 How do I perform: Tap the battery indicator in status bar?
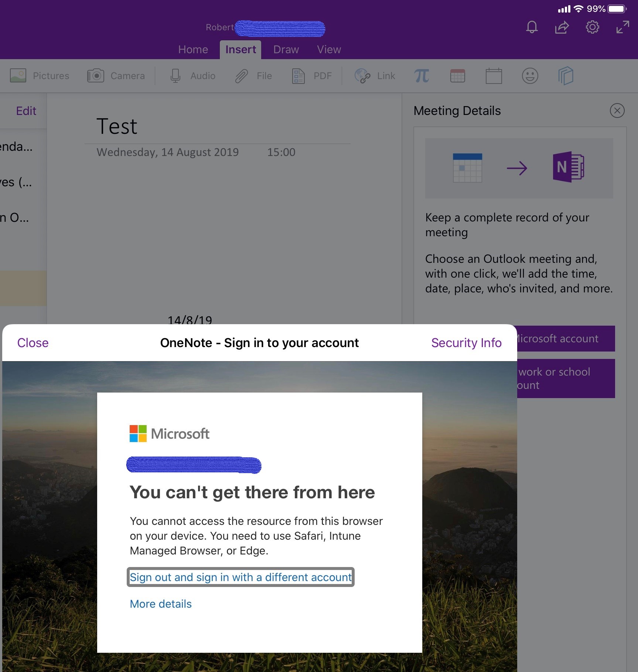click(x=617, y=9)
